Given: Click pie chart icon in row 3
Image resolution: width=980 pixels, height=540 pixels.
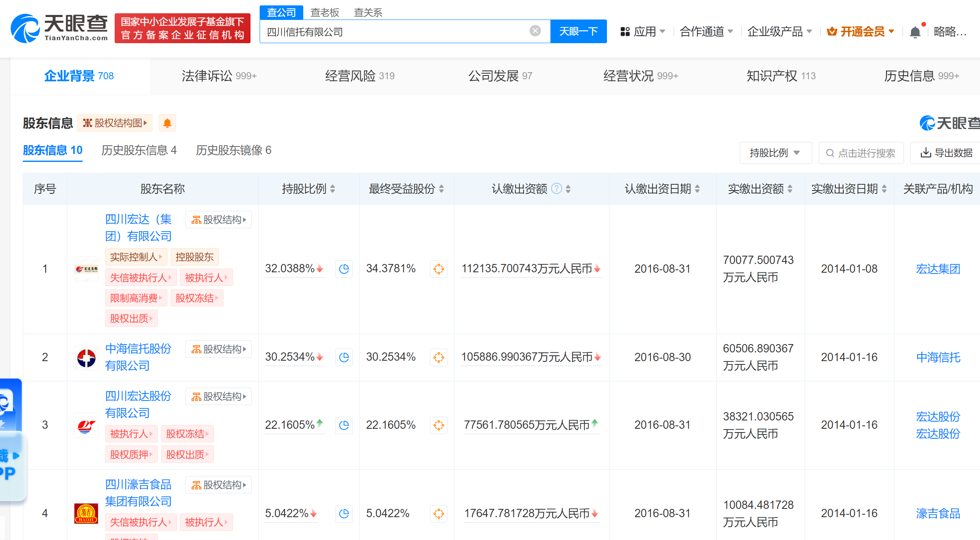Looking at the screenshot, I should coord(344,425).
